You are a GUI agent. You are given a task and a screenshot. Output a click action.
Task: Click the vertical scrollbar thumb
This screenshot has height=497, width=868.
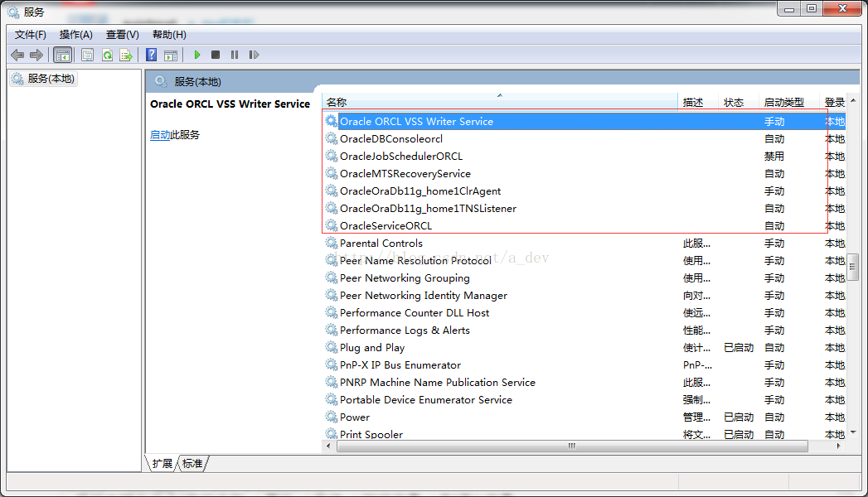pos(853,266)
